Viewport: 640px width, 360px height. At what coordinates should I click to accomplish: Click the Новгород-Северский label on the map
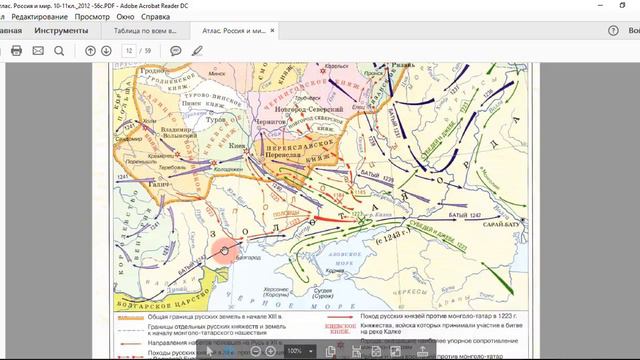[309, 109]
